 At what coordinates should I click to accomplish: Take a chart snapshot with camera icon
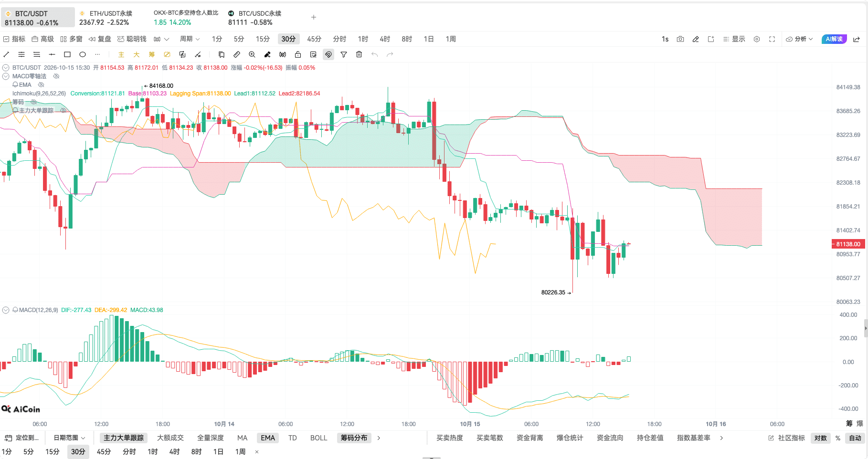point(680,39)
